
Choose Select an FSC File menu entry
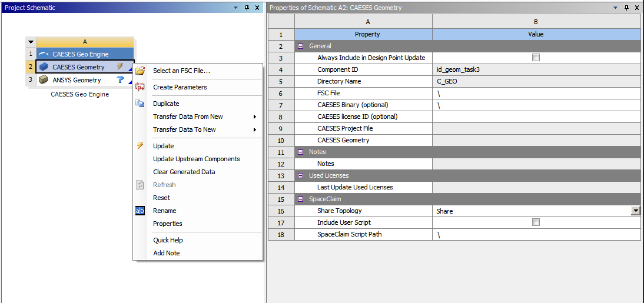181,71
